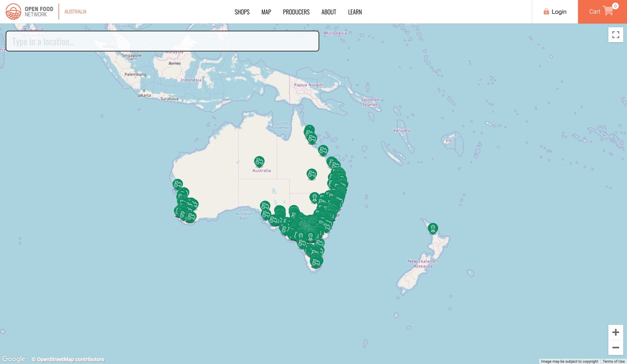Click the Australia country link beside logo

click(x=75, y=12)
